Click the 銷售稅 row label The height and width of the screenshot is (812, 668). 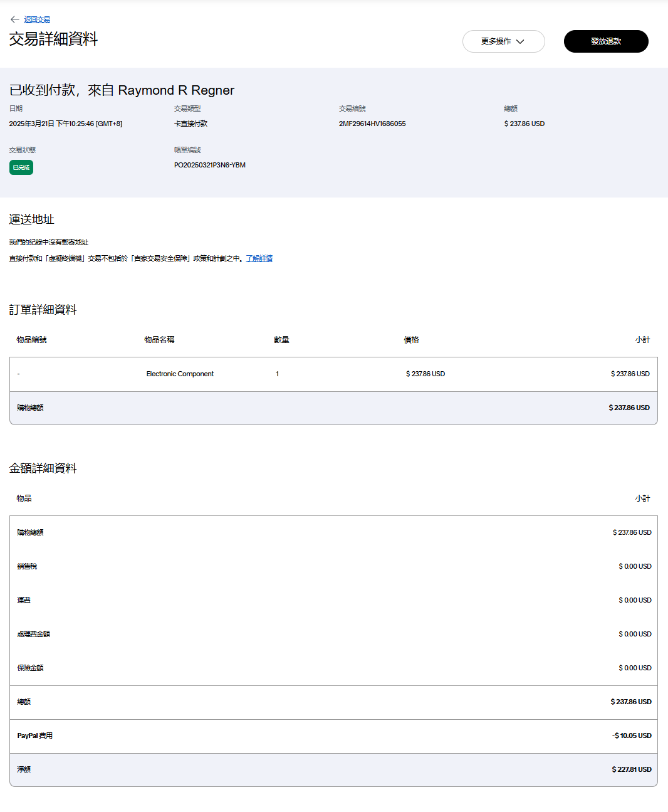point(27,566)
